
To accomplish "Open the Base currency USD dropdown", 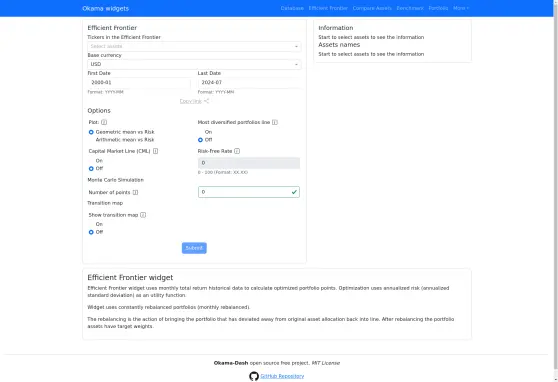I will coord(194,64).
